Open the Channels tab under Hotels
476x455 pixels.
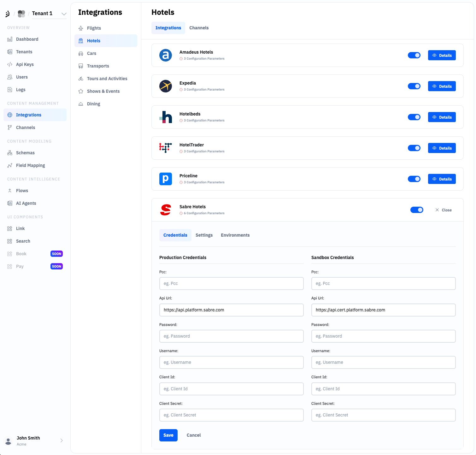point(199,28)
